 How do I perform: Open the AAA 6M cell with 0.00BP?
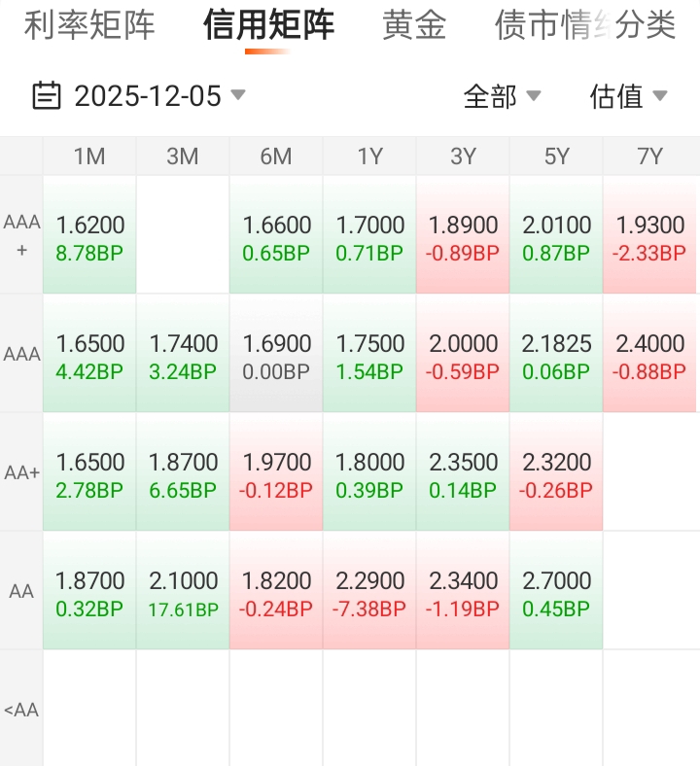pyautogui.click(x=276, y=356)
